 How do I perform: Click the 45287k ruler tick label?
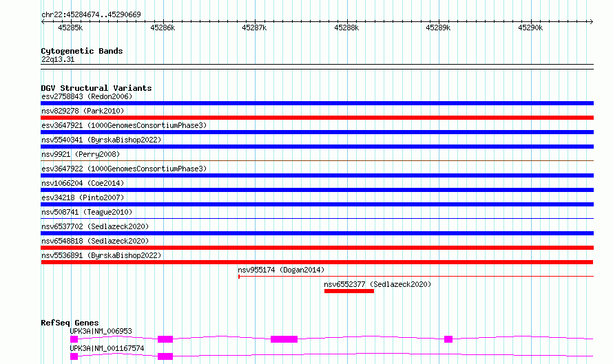[254, 28]
